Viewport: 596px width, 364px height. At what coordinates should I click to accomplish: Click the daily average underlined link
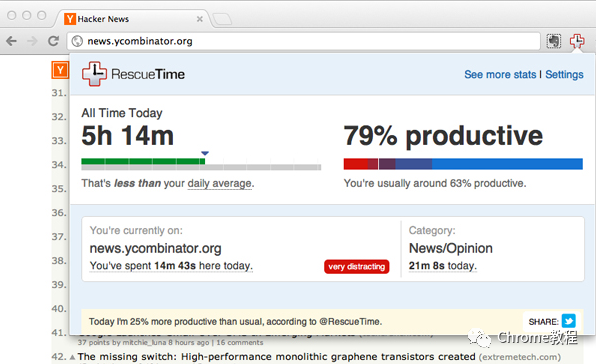tap(219, 184)
